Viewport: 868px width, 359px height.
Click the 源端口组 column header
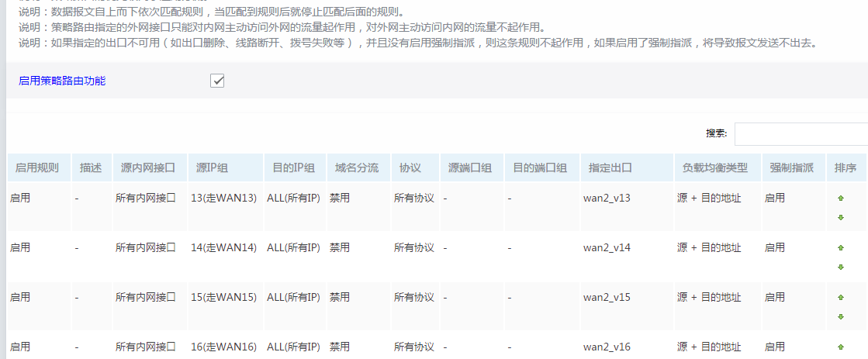pyautogui.click(x=472, y=168)
